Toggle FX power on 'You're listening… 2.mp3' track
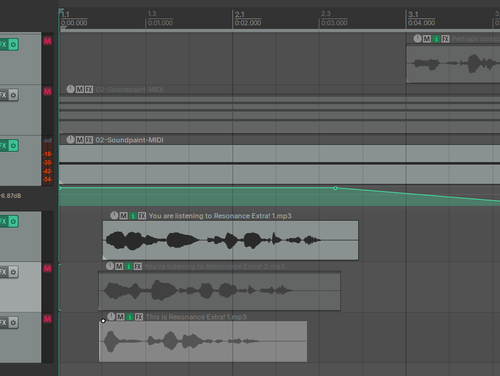This screenshot has height=376, width=500. 13,272
